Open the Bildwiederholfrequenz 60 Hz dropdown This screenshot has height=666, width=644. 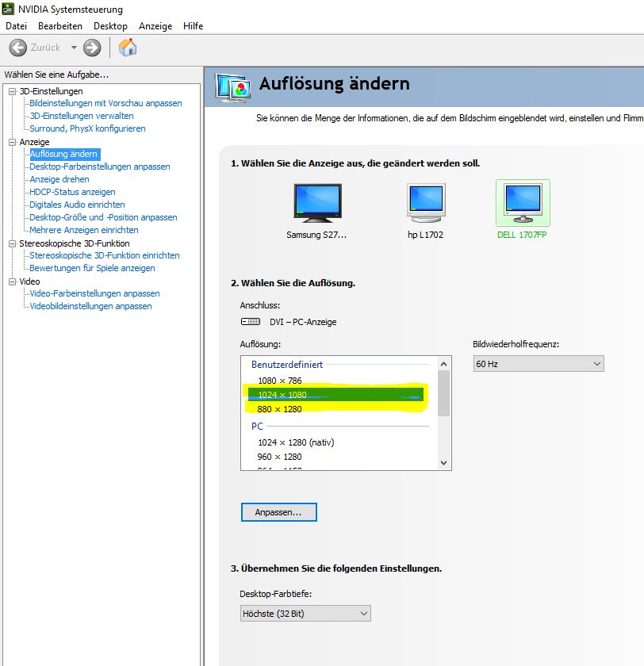point(539,364)
